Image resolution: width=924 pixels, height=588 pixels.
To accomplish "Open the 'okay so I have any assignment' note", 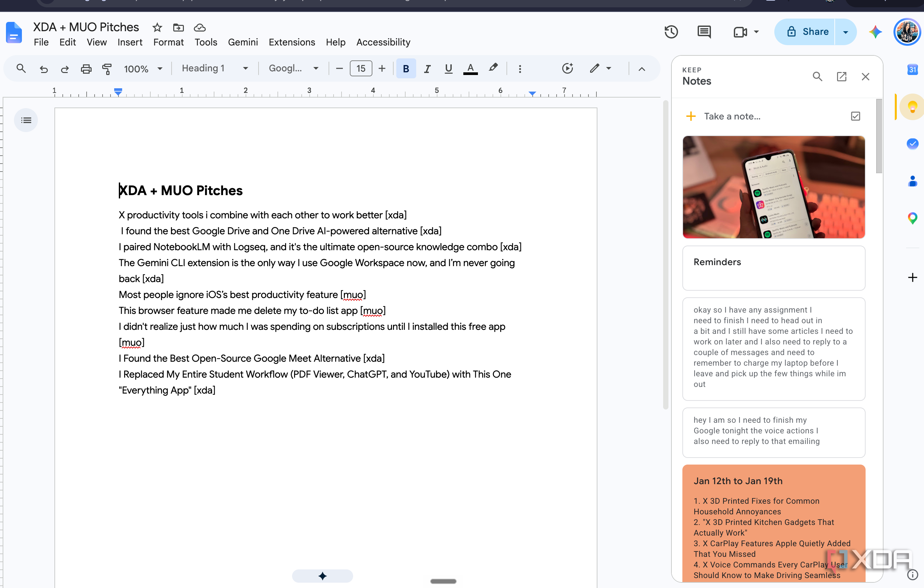I will [774, 349].
